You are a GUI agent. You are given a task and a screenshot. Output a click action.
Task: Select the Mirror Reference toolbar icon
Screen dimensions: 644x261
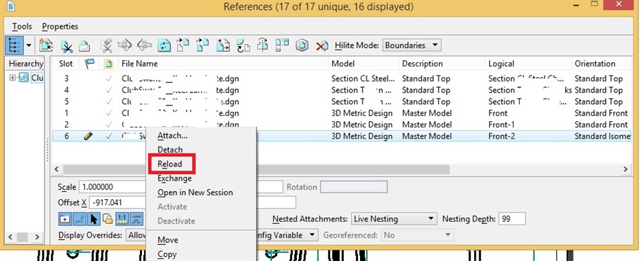coord(263,45)
